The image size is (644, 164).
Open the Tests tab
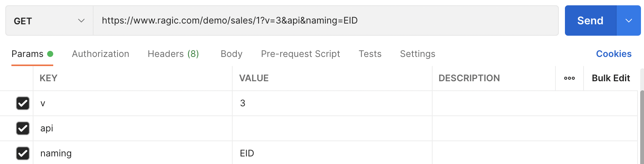click(370, 54)
